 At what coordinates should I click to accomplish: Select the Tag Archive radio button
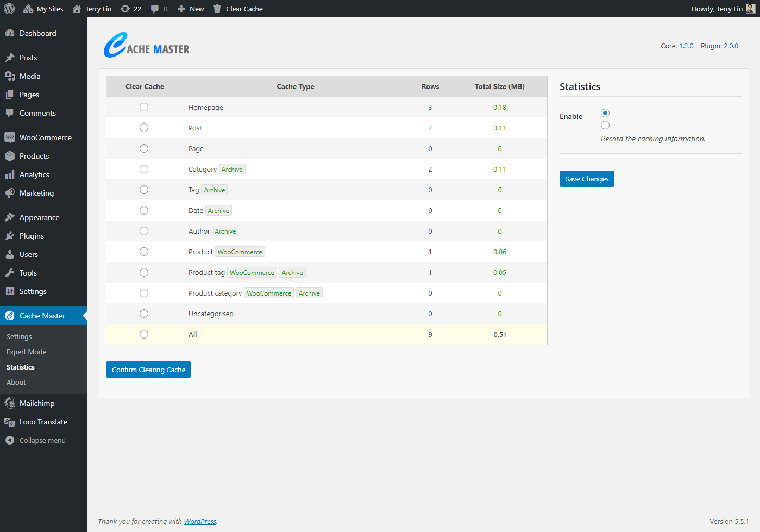[144, 190]
